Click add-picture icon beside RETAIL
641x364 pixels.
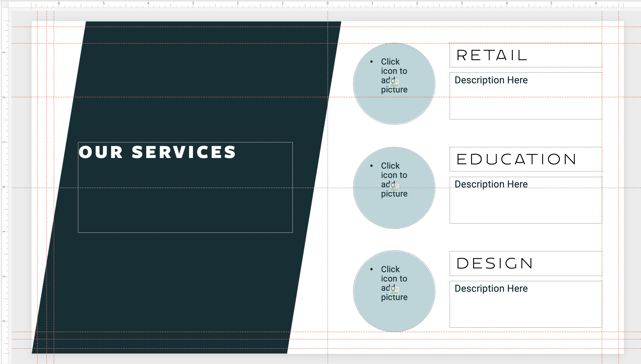point(394,84)
